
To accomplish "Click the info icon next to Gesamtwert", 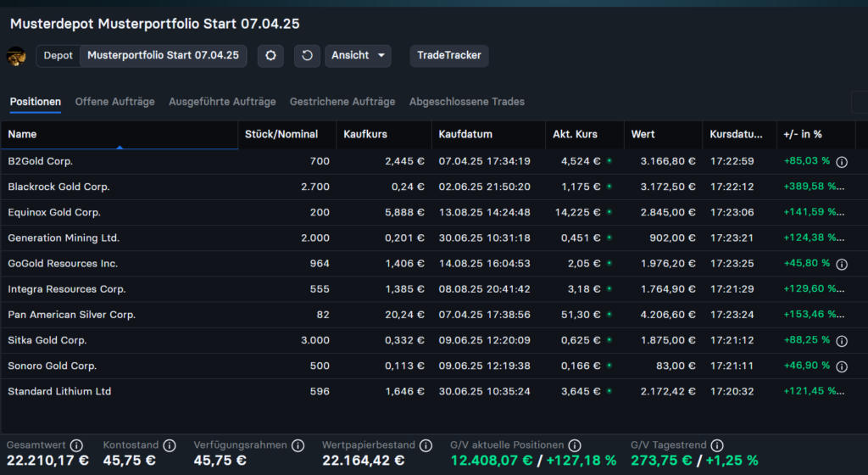I will pos(76,445).
